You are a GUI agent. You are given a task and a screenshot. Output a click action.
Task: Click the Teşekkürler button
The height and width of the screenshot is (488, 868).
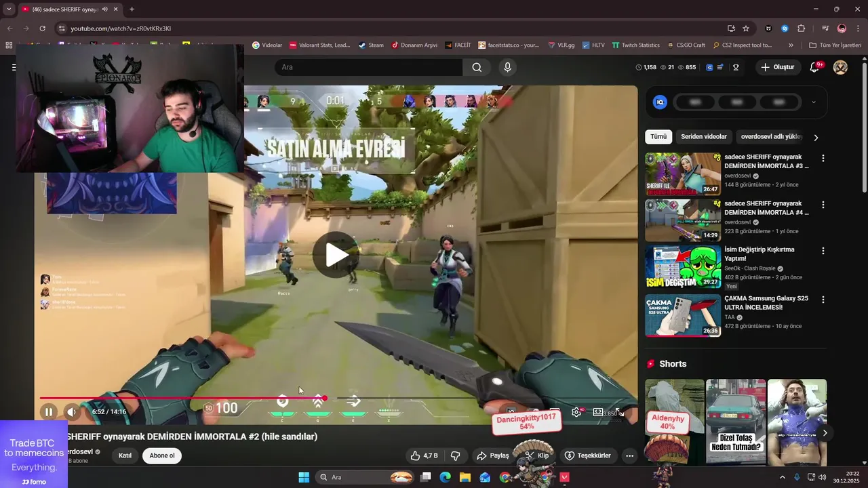588,455
